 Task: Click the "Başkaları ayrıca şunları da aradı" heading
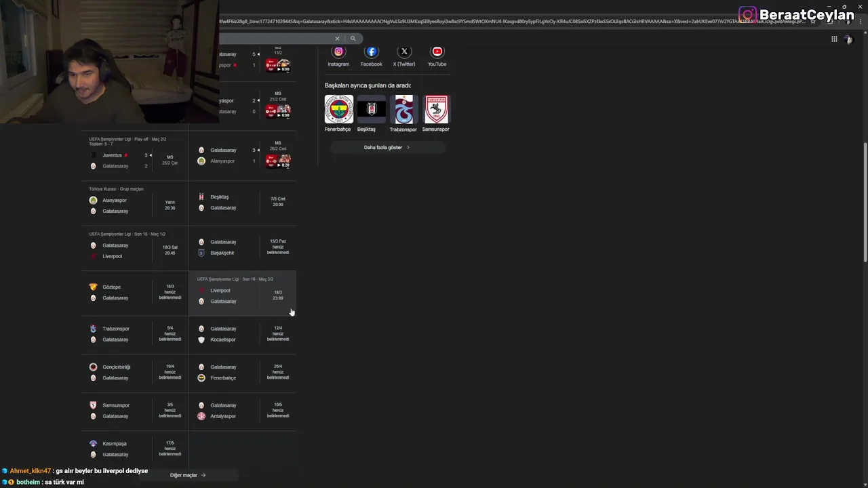point(368,85)
